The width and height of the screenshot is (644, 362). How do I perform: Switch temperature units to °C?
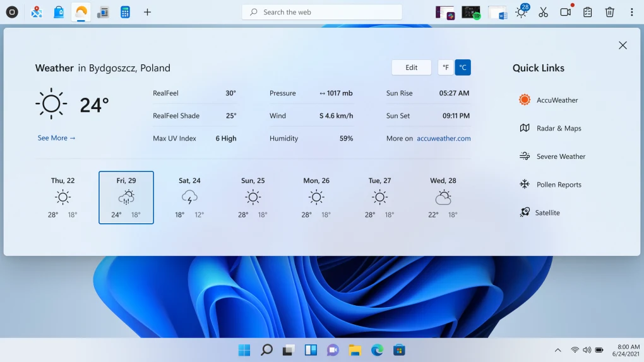click(463, 67)
